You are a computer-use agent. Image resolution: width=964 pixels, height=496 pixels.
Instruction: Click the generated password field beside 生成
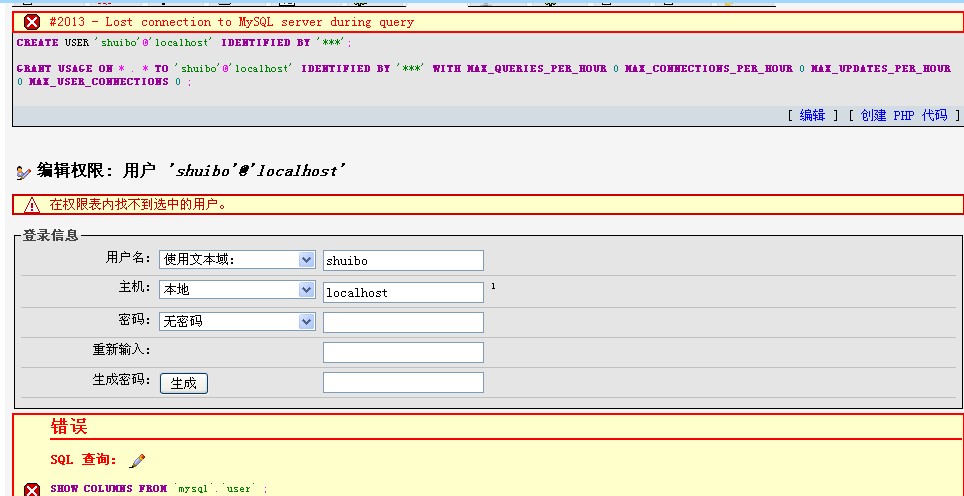(403, 382)
